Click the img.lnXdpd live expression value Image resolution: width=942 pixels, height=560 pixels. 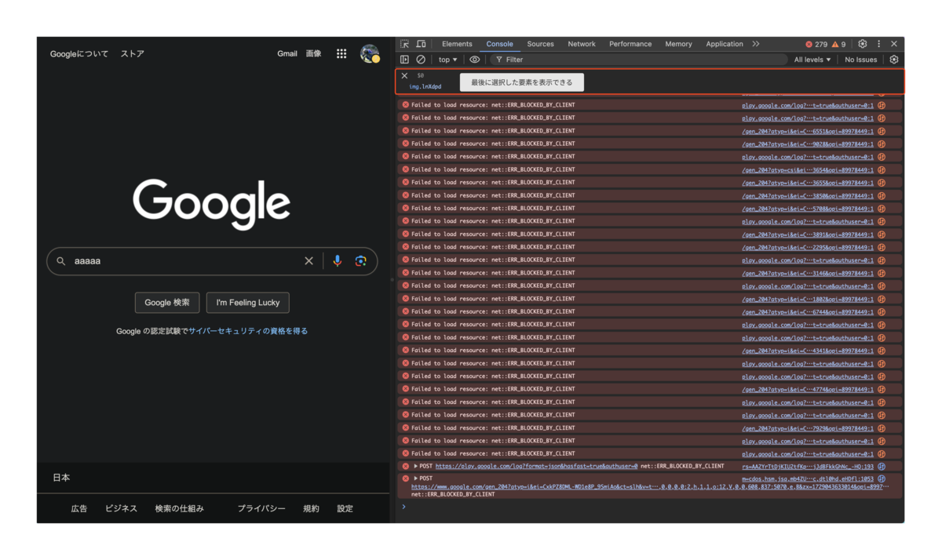425,86
